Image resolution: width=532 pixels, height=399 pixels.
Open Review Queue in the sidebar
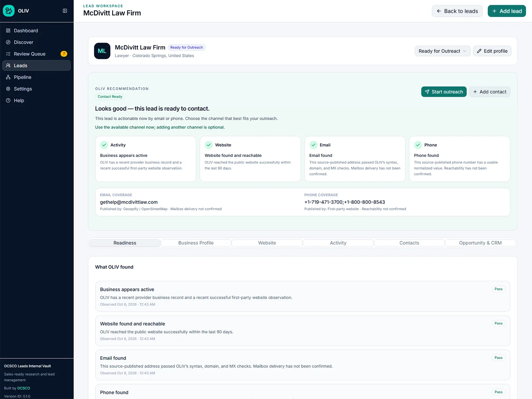[x=37, y=54]
